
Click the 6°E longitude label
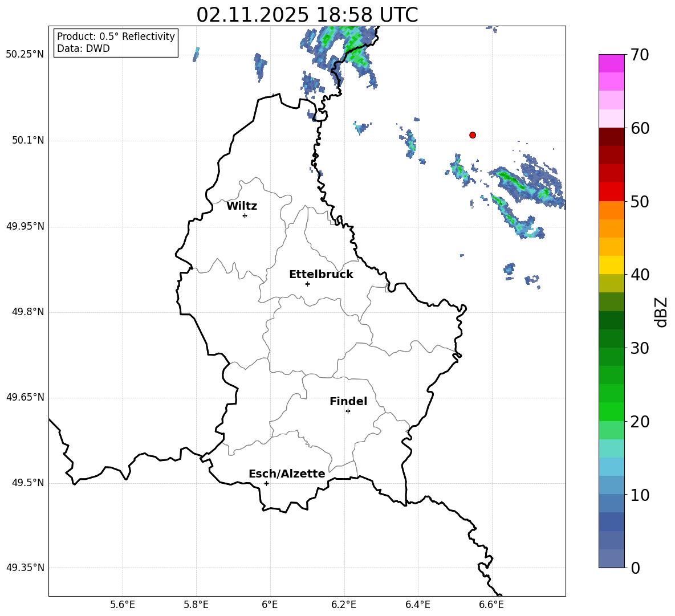(270, 605)
